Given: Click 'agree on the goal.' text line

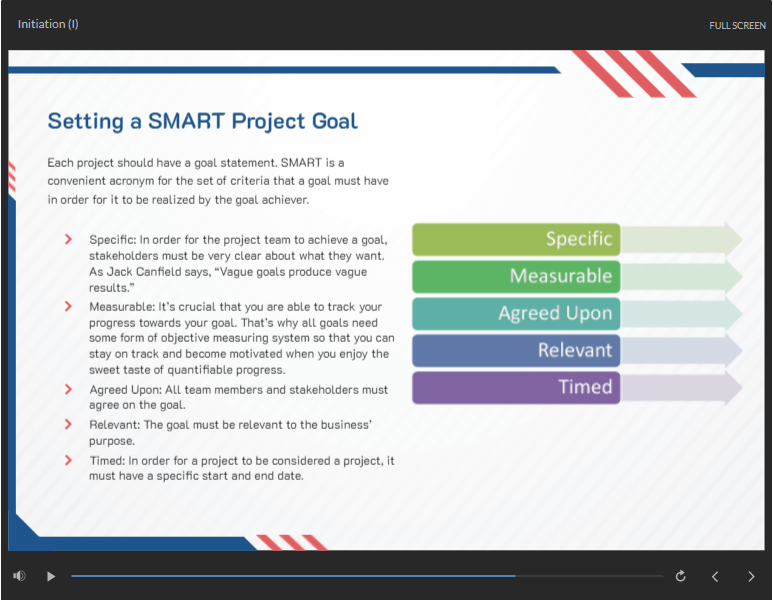Looking at the screenshot, I should [x=138, y=405].
